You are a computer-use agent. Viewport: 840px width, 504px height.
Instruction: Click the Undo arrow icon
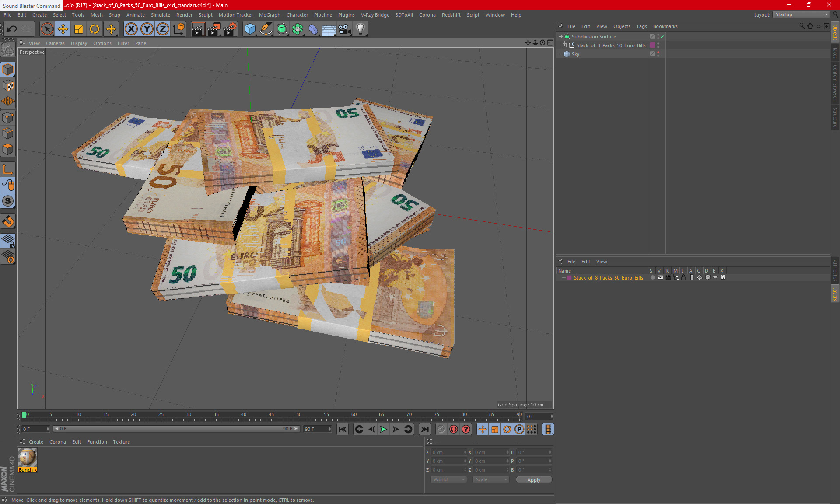11,29
